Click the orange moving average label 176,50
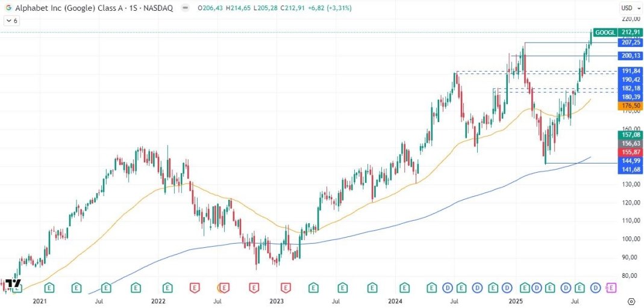This screenshot has height=308, width=644. pyautogui.click(x=631, y=106)
